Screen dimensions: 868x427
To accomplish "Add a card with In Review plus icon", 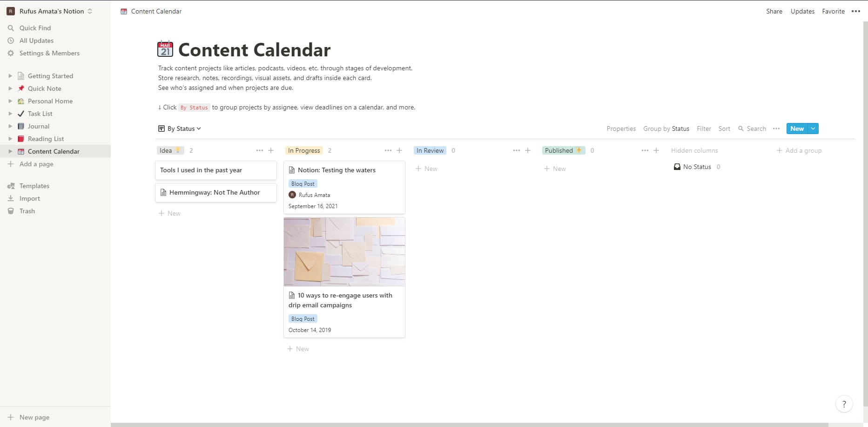I will pyautogui.click(x=528, y=150).
